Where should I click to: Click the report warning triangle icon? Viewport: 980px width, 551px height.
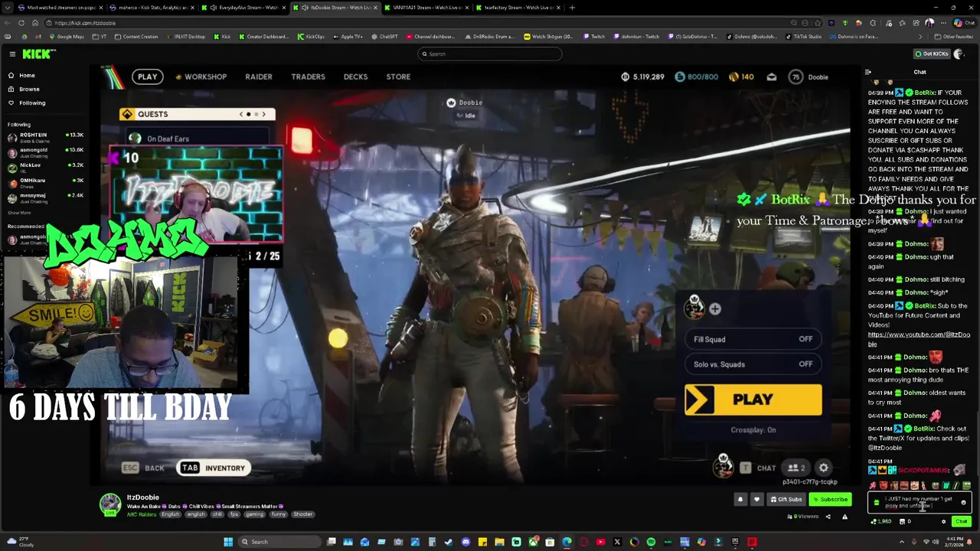click(x=844, y=517)
